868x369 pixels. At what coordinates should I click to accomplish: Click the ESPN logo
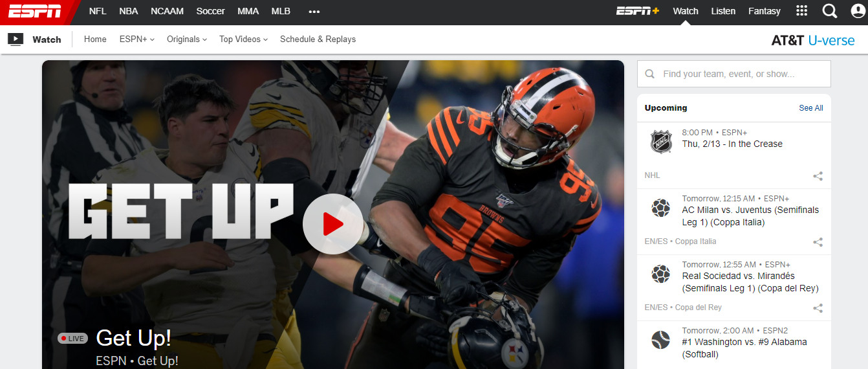pyautogui.click(x=35, y=11)
